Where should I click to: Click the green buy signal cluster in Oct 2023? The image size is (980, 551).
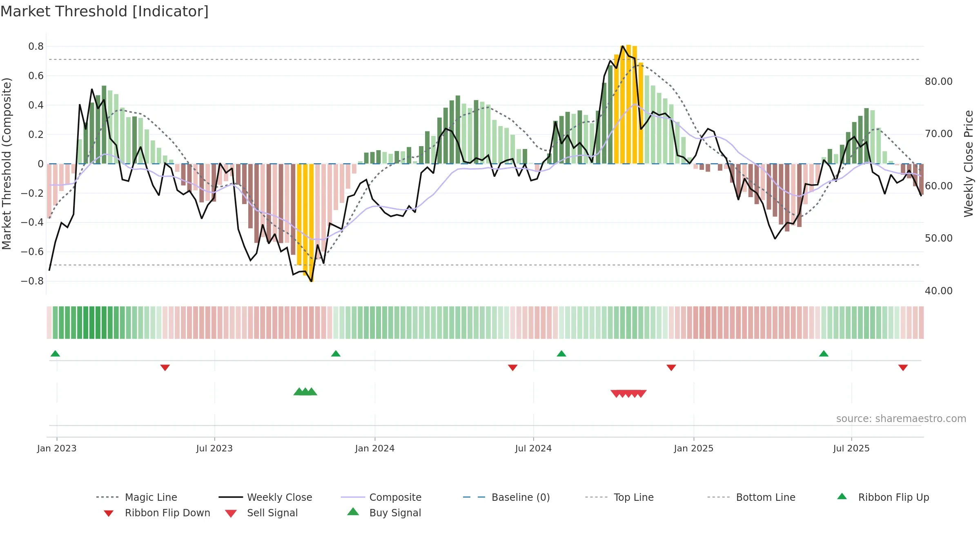pos(305,391)
